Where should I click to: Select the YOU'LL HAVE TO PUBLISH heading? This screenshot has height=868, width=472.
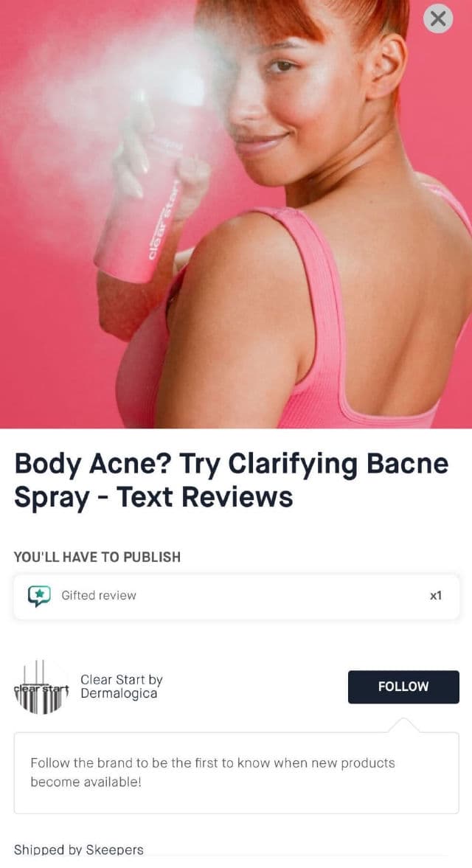[97, 557]
